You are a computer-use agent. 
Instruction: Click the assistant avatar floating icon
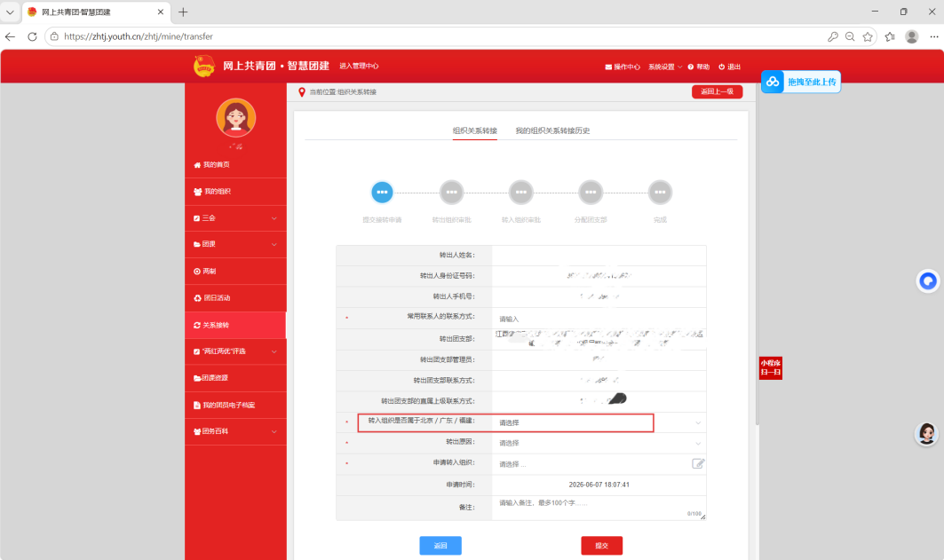click(926, 434)
